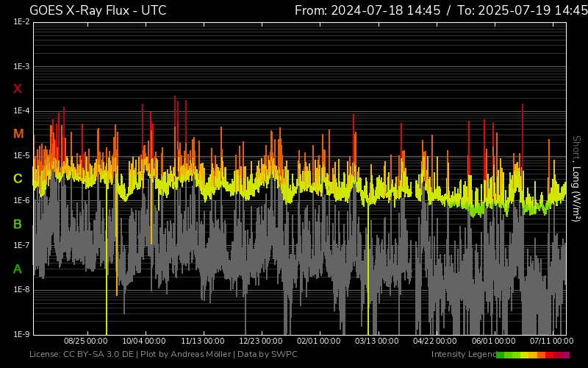Click the yellow C flare class label

18,179
